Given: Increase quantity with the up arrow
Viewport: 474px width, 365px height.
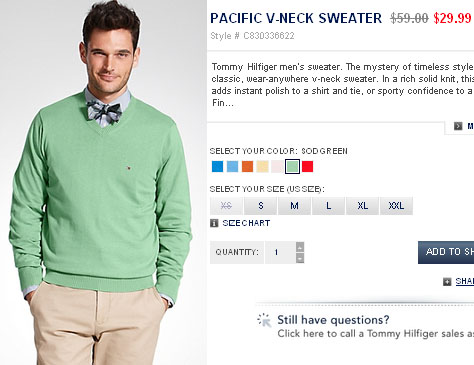Looking at the screenshot, I should click(300, 247).
